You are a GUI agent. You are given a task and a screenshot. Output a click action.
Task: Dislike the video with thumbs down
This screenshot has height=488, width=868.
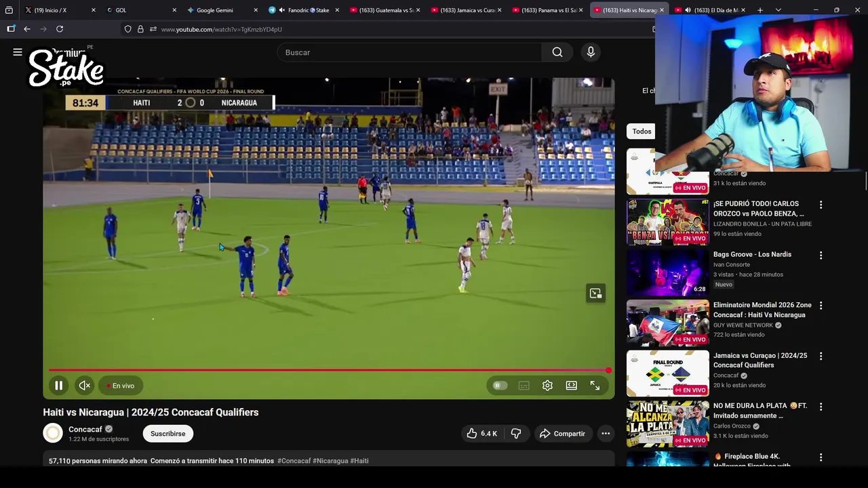coord(516,434)
